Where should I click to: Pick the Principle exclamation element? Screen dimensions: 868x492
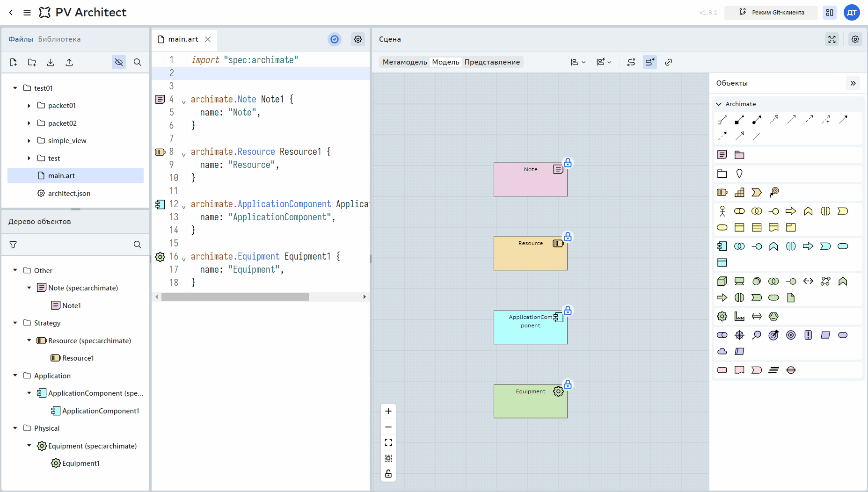point(808,335)
